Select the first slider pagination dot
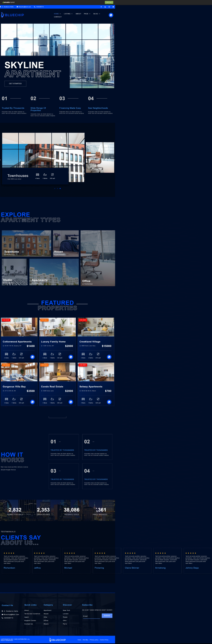 click(55, 188)
